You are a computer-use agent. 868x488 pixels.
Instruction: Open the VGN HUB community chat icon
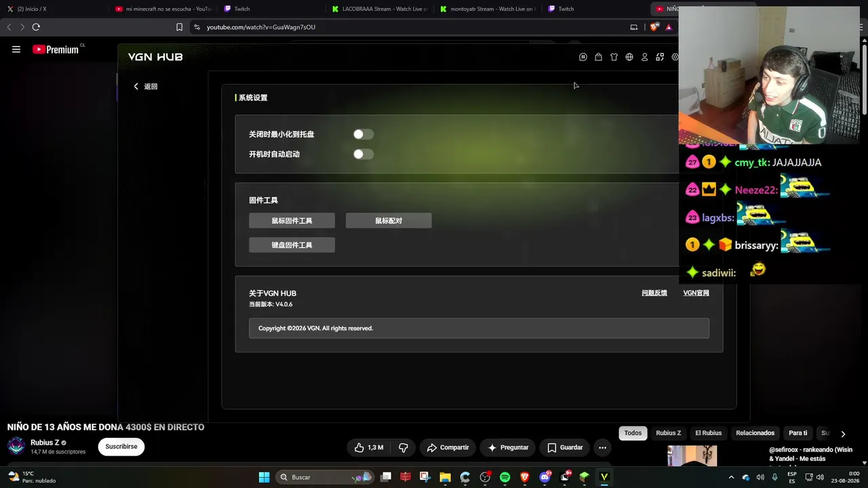(583, 57)
